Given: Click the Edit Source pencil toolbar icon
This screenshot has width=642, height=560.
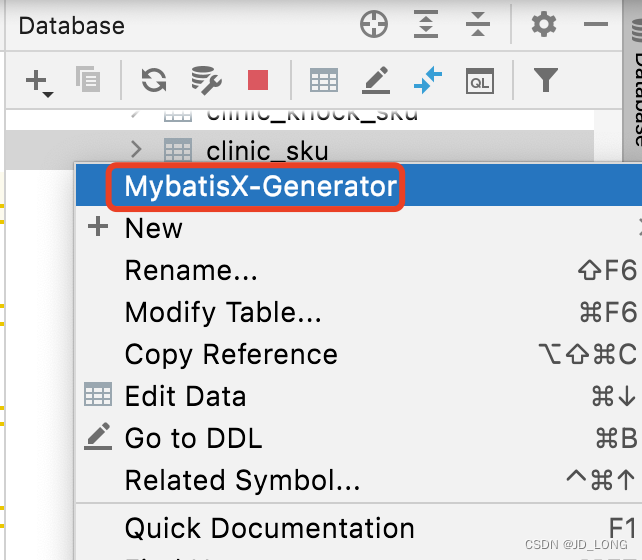Looking at the screenshot, I should (x=376, y=80).
